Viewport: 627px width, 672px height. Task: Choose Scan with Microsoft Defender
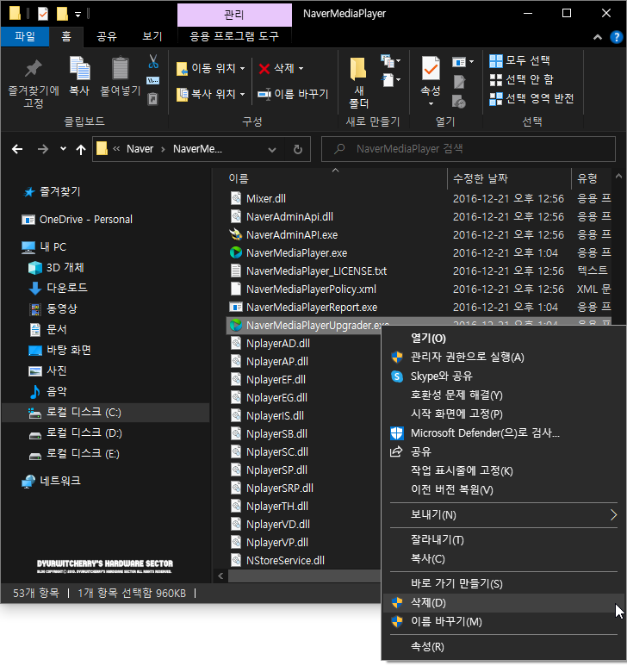pyautogui.click(x=504, y=432)
